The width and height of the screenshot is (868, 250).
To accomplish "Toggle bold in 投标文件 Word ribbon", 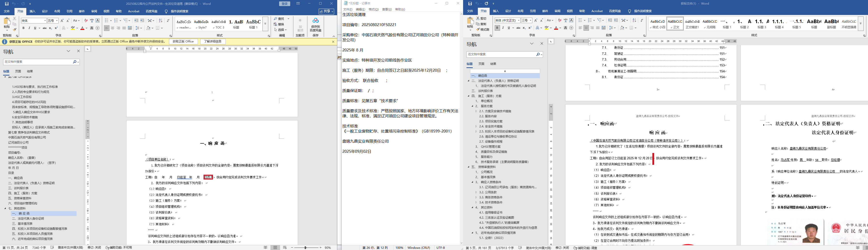I will (497, 28).
